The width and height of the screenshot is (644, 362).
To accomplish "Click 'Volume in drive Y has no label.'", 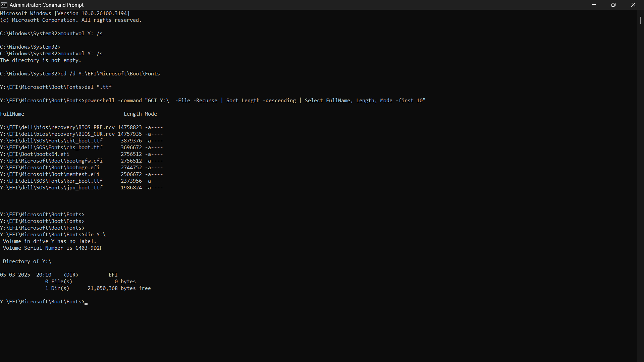I will click(50, 241).
